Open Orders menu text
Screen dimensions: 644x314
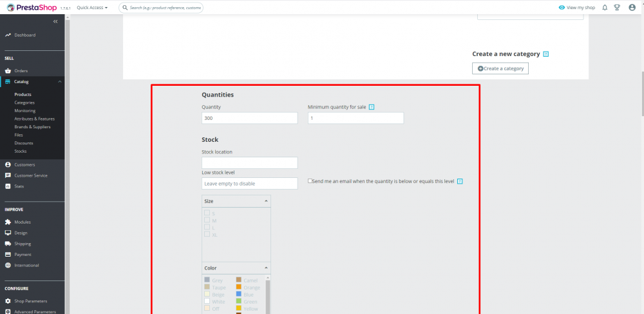21,71
